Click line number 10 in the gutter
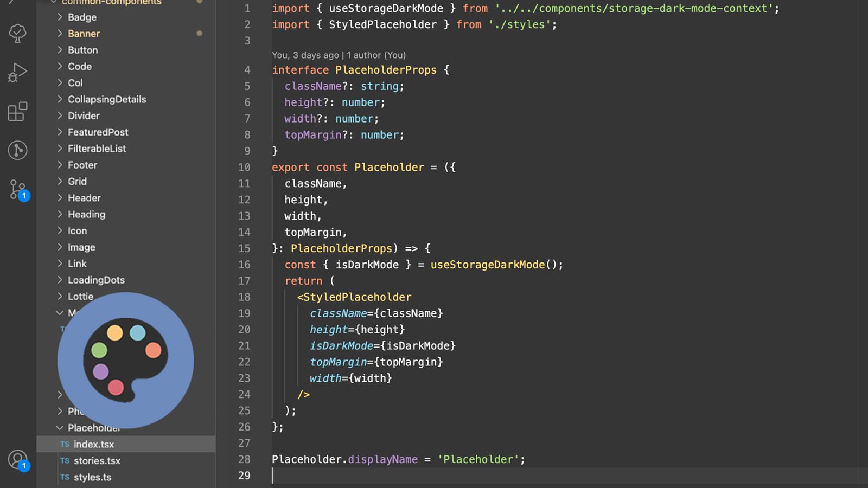Image resolution: width=868 pixels, height=488 pixels. (x=244, y=168)
